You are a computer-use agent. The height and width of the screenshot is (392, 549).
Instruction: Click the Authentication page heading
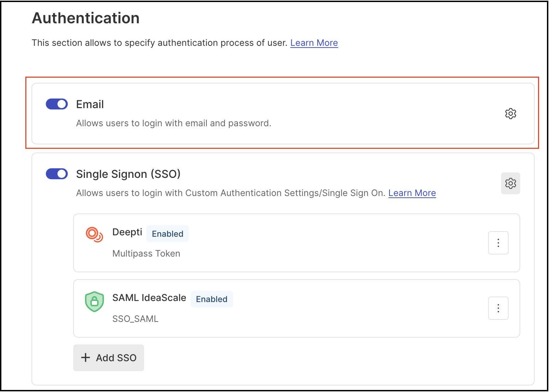[x=86, y=18]
